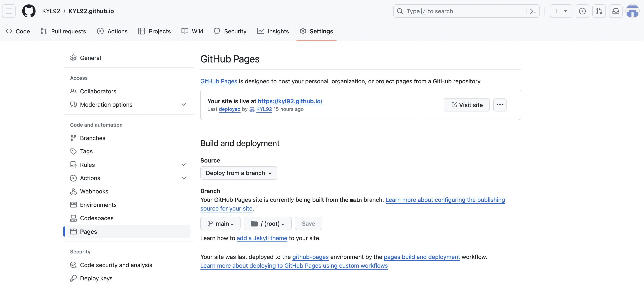Click the Visit site button

point(466,105)
